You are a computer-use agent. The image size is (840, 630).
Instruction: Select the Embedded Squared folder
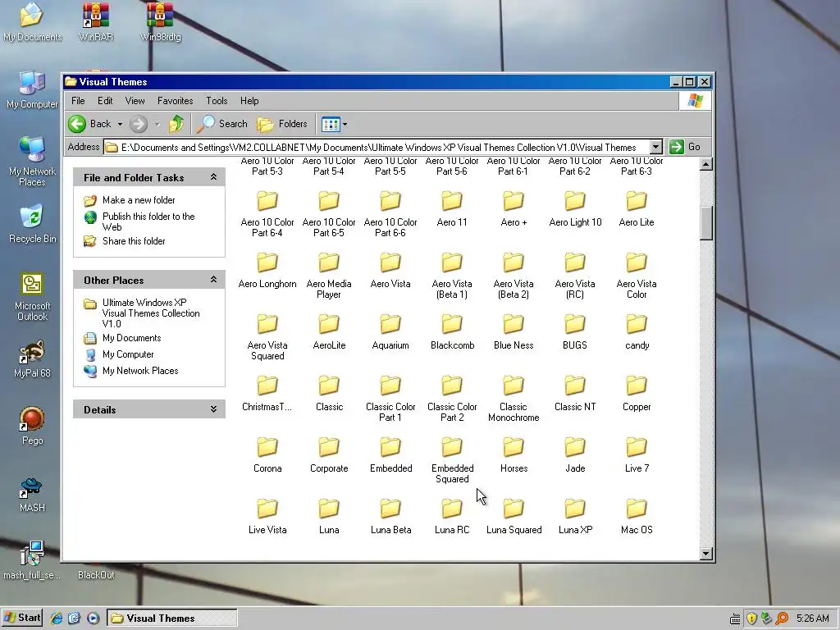[452, 460]
